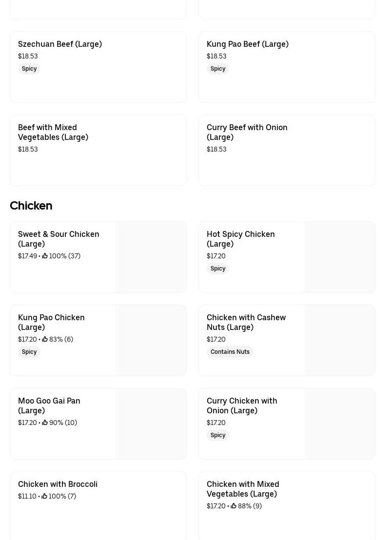Select Curry Beef with Onion (Large)
This screenshot has height=540, width=392.
[247, 132]
